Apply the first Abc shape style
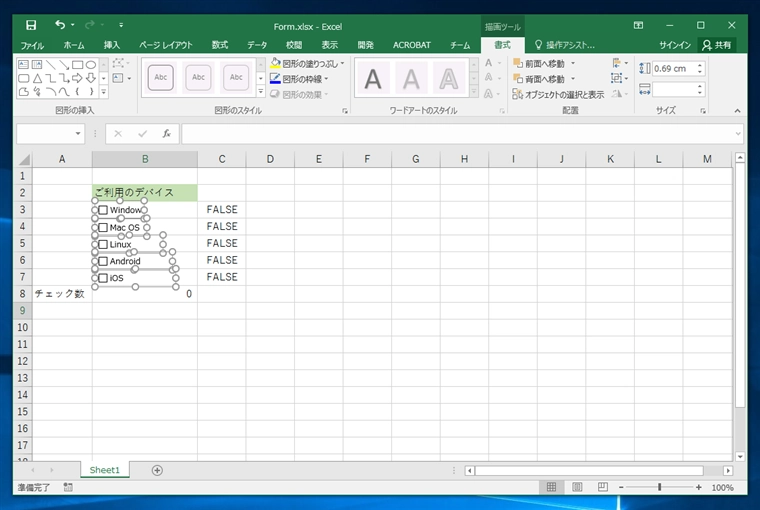The height and width of the screenshot is (510, 760). 160,78
